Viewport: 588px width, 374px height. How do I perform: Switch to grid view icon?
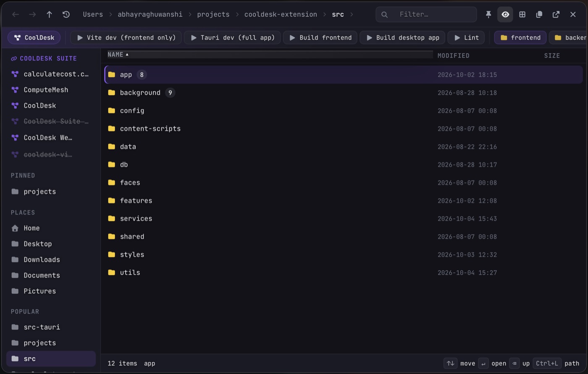click(x=522, y=14)
